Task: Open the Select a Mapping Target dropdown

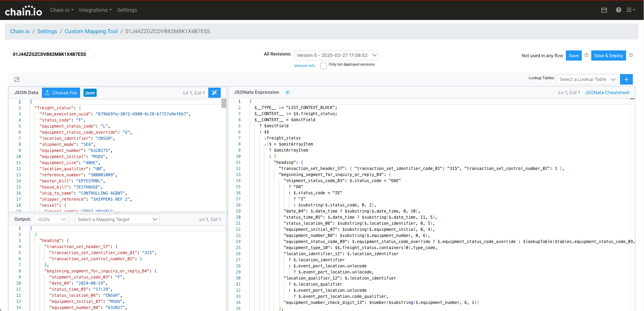Action: coord(117,219)
